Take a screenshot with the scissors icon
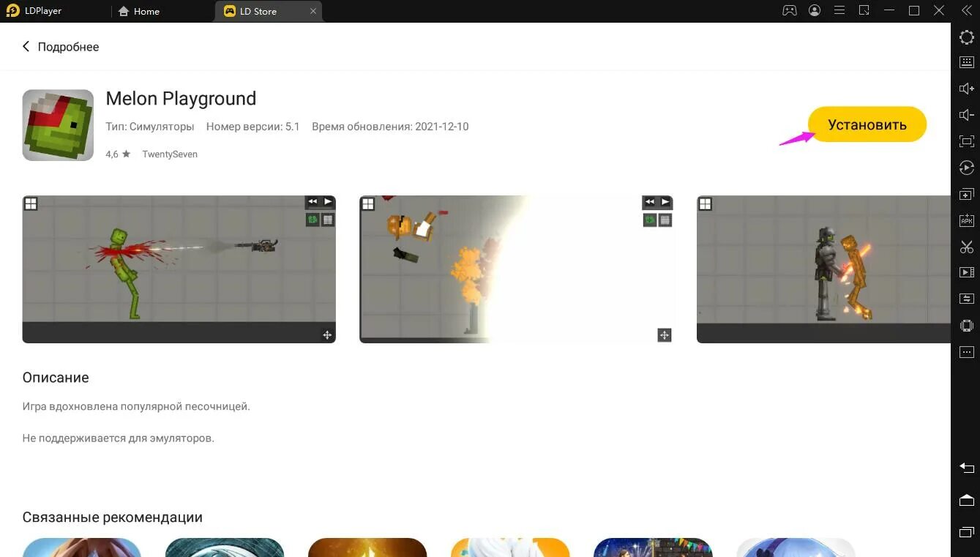This screenshot has height=557, width=980. pos(967,247)
